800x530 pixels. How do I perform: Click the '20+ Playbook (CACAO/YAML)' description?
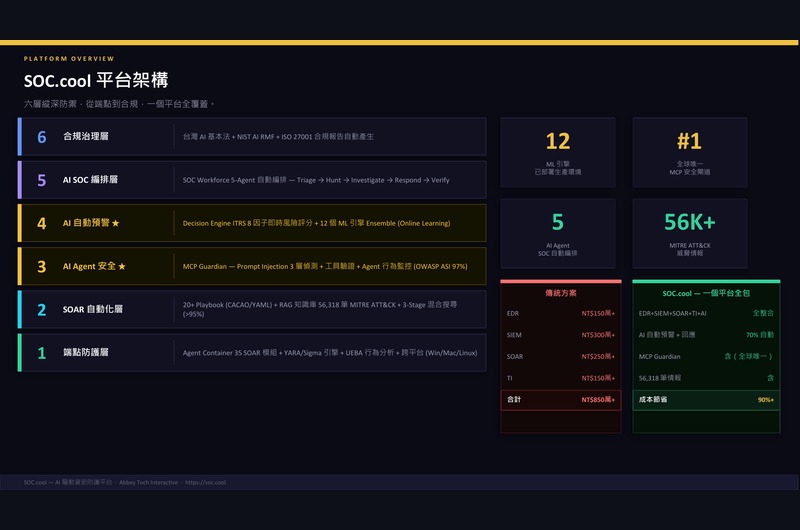point(320,309)
